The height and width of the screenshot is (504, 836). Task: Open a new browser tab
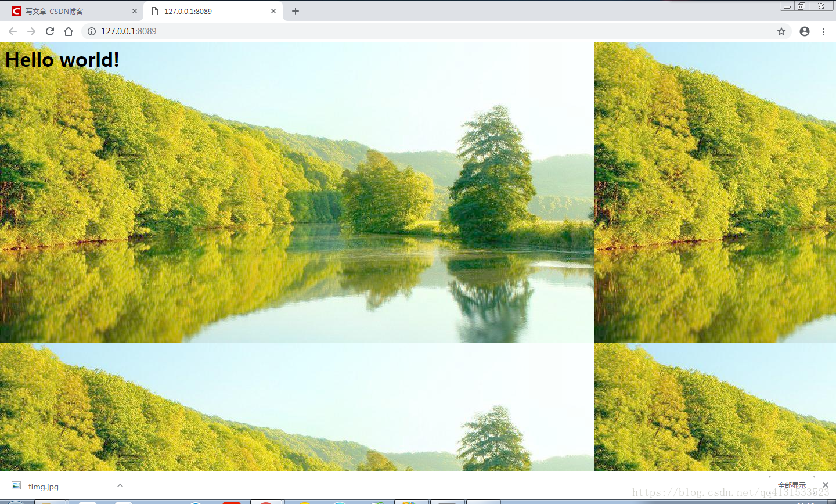click(296, 11)
